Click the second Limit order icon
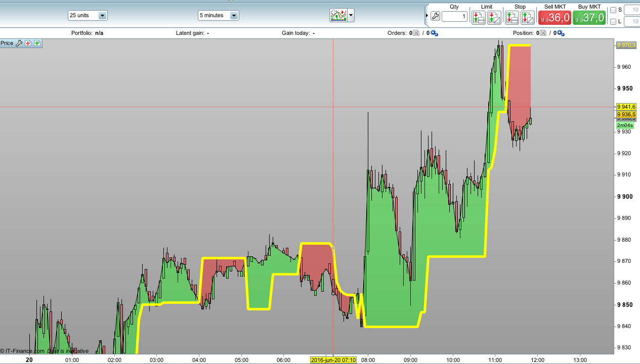Screen dimensions: 640x364 494,18
